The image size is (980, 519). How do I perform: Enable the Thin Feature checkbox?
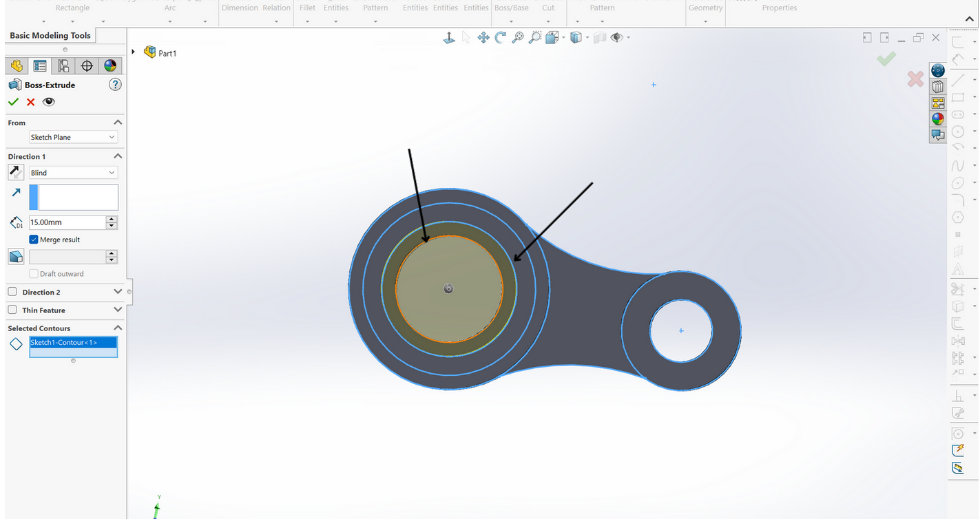coord(12,310)
